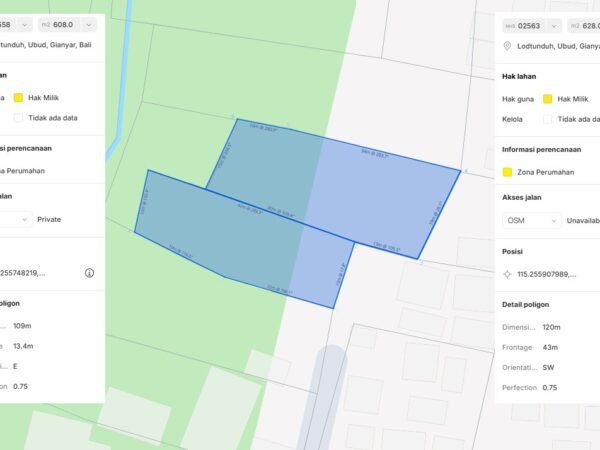Viewport: 600px width, 450px height.
Task: Click the location pin icon beside Lodtunduh address
Action: pyautogui.click(x=507, y=46)
